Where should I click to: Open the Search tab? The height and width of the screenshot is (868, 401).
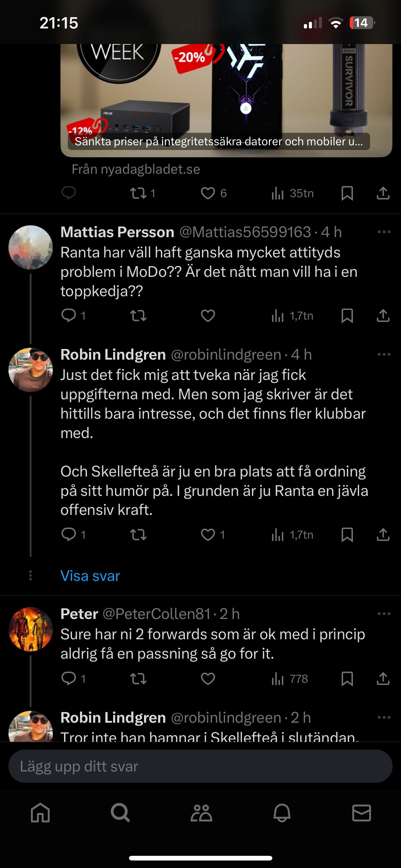120,813
